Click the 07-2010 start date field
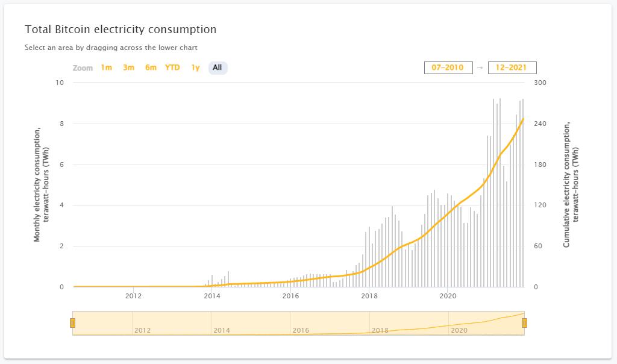Viewport: 617px width, 364px height. pos(448,67)
